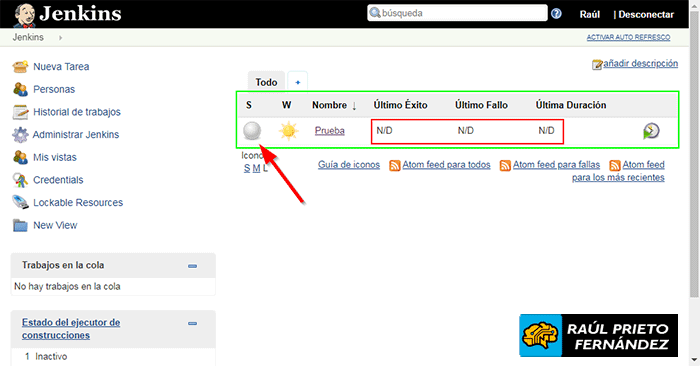The width and height of the screenshot is (700, 366).
Task: Click the New View folder icon
Action: 21,225
